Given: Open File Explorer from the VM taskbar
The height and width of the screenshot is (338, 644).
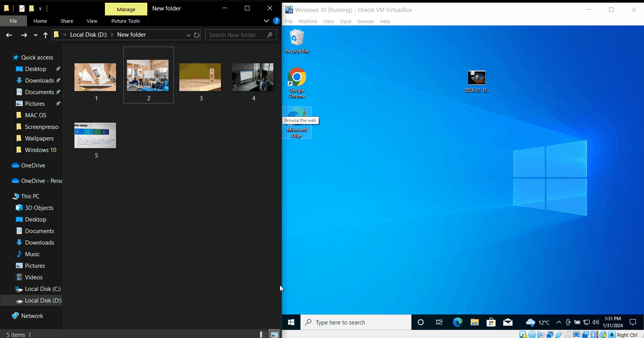Looking at the screenshot, I should point(474,322).
